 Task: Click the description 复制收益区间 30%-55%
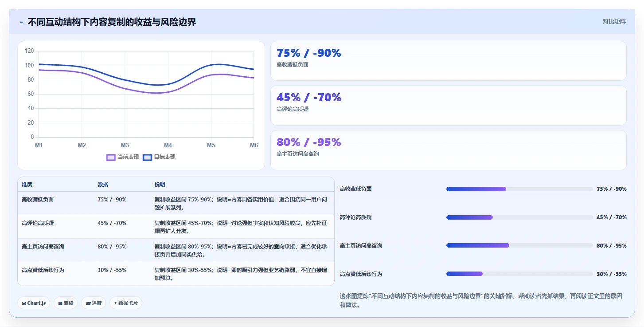(x=241, y=274)
